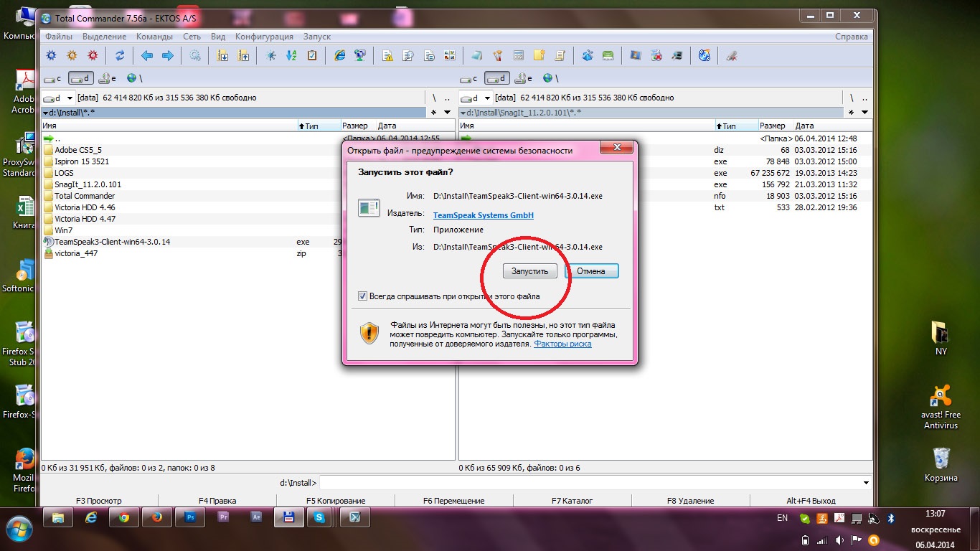Click the green scanner toolbar icon
Image resolution: width=980 pixels, height=551 pixels.
pos(608,55)
